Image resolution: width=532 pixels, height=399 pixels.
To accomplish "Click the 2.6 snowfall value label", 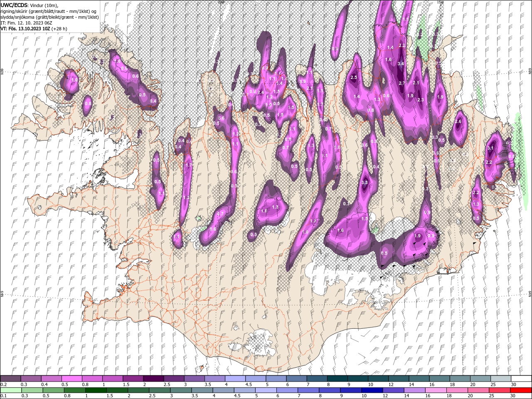I will [458, 122].
